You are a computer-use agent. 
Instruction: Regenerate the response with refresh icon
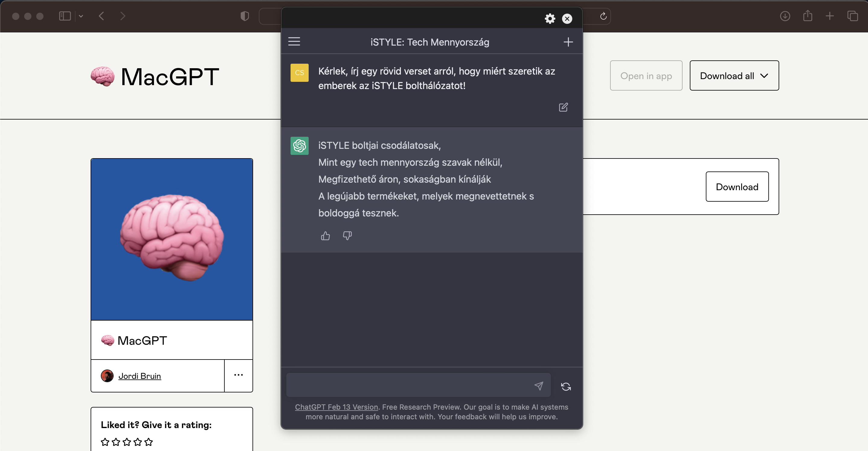tap(566, 386)
